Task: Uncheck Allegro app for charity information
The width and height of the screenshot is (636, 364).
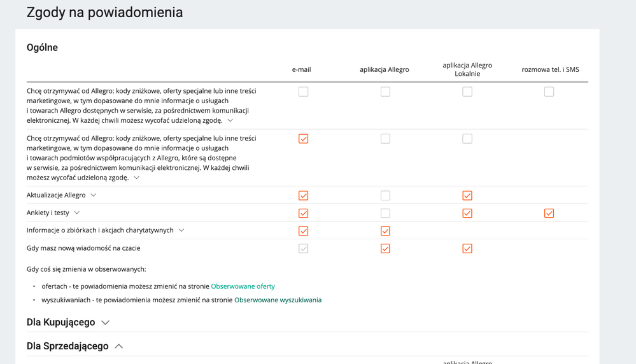Action: [385, 231]
